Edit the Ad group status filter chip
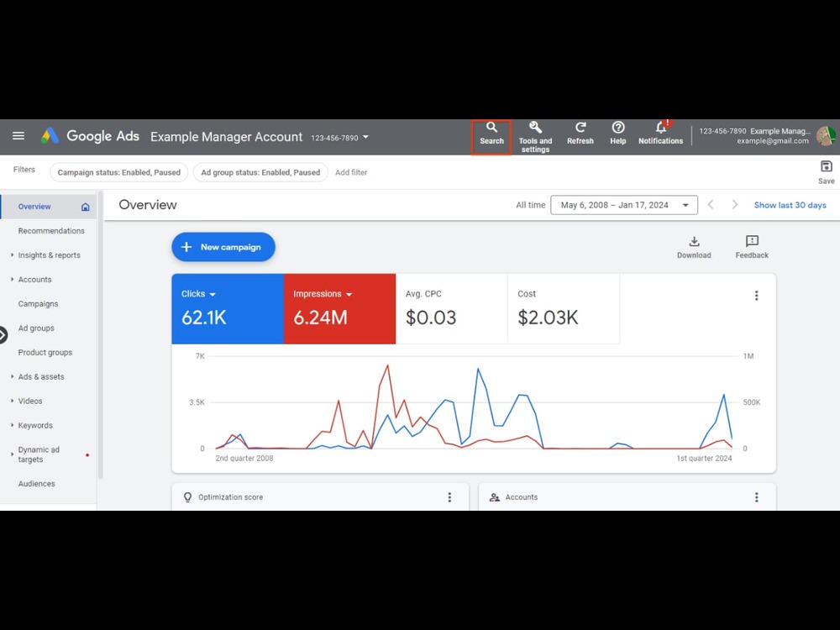Viewport: 840px width, 630px height. click(x=260, y=172)
